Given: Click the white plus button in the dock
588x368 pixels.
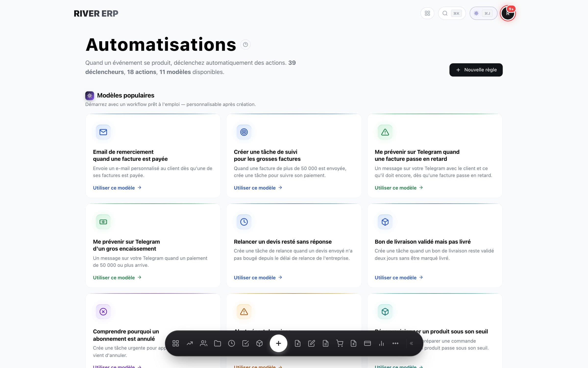Looking at the screenshot, I should 278,343.
